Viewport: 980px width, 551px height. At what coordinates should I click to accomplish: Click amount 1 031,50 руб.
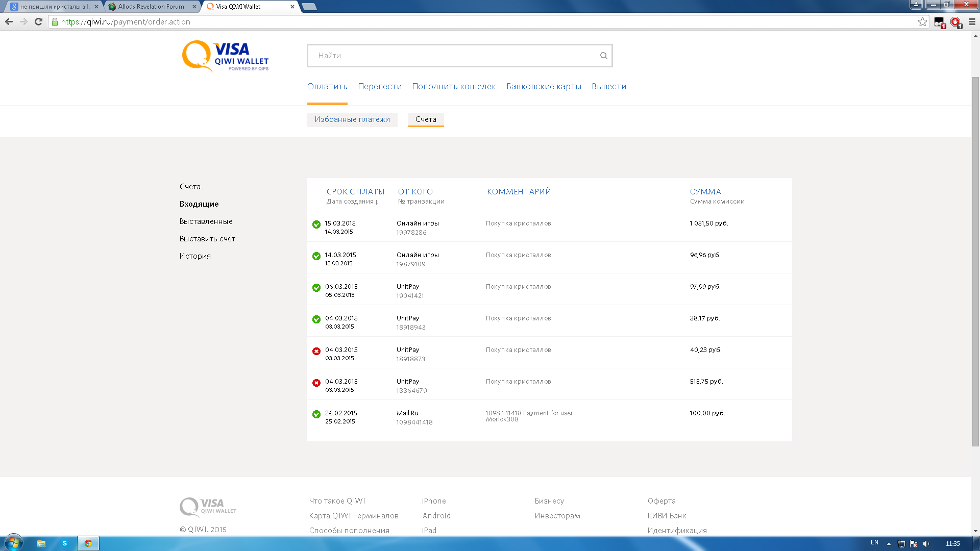click(708, 223)
